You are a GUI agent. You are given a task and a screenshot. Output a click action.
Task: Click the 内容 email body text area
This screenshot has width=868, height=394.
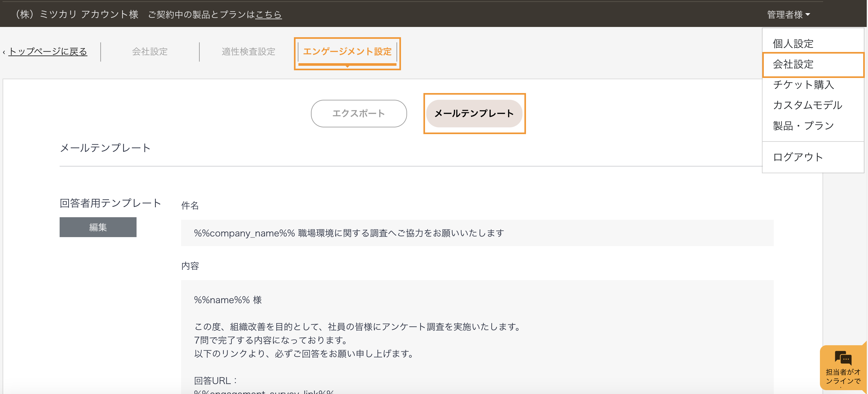tap(477, 337)
